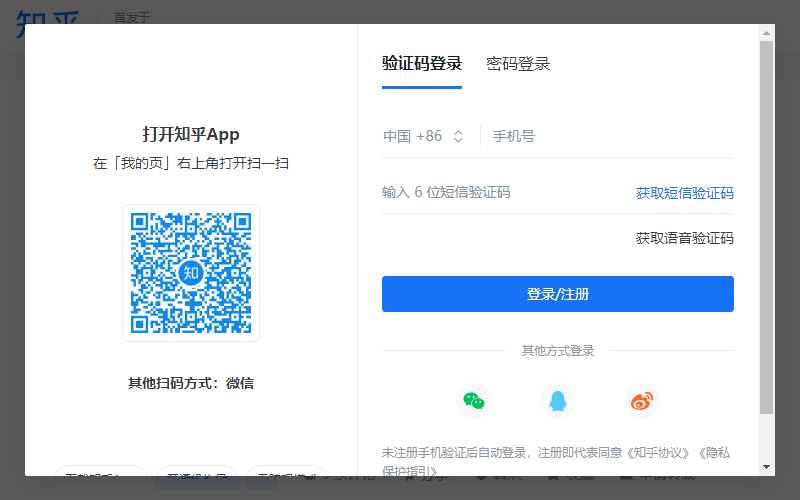Open the 中国 +86 country code dropdown
The image size is (800, 500).
(423, 136)
